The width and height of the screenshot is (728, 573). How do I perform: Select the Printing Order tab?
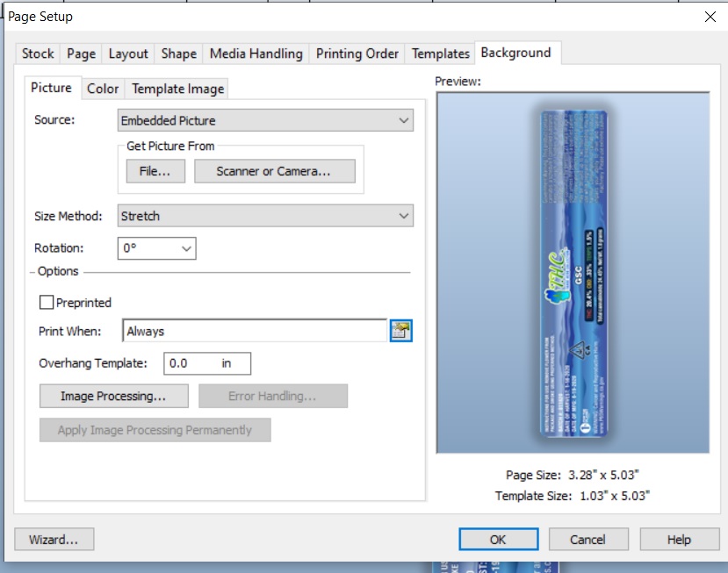pos(357,54)
